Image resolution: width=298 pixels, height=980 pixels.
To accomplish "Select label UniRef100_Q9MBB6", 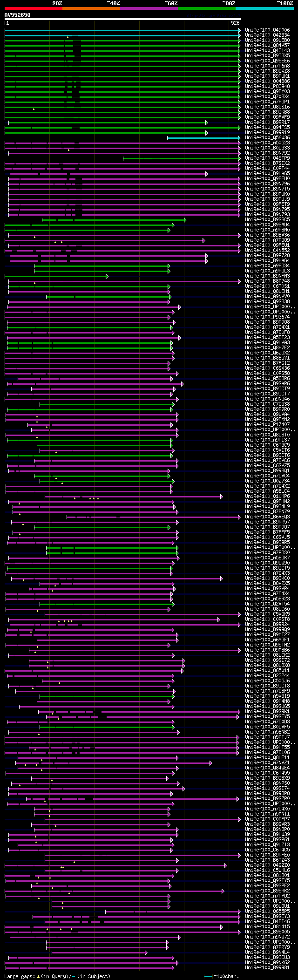I will [x=267, y=650].
